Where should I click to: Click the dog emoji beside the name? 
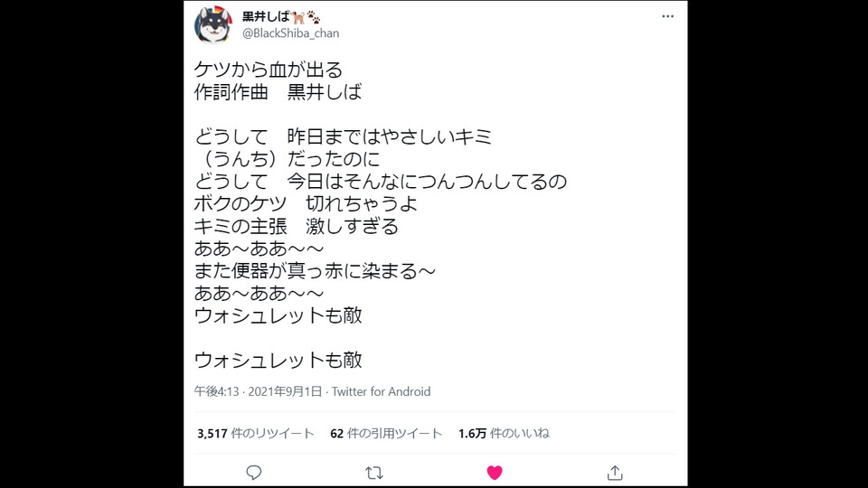297,17
